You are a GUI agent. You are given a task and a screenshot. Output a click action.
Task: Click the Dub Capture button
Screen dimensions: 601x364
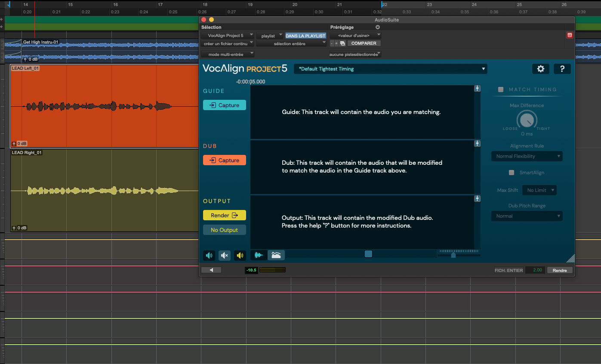[x=225, y=160]
